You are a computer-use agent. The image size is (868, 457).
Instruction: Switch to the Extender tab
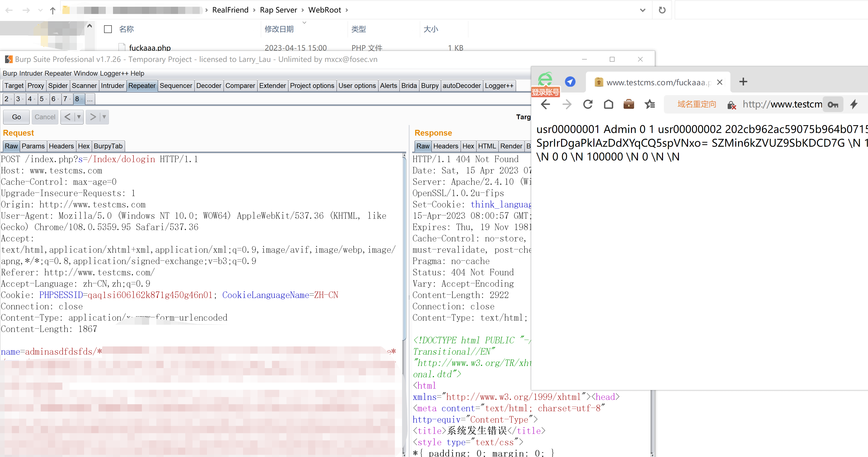(272, 86)
